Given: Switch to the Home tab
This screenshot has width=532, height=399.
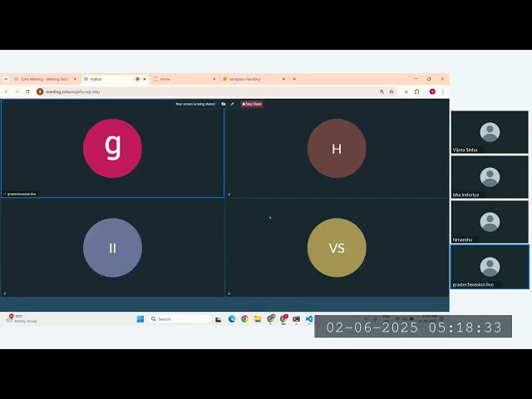Looking at the screenshot, I should tap(185, 79).
